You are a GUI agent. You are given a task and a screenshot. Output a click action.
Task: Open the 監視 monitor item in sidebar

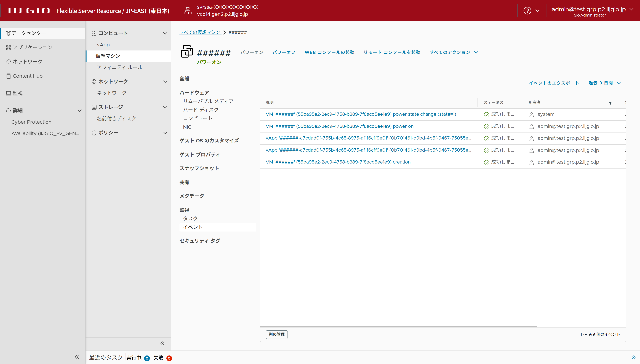[17, 93]
